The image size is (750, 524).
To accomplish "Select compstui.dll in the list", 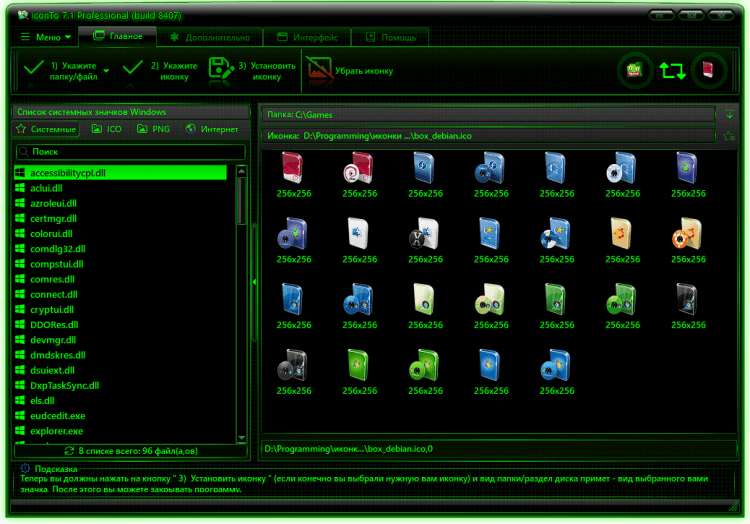I will point(121,264).
